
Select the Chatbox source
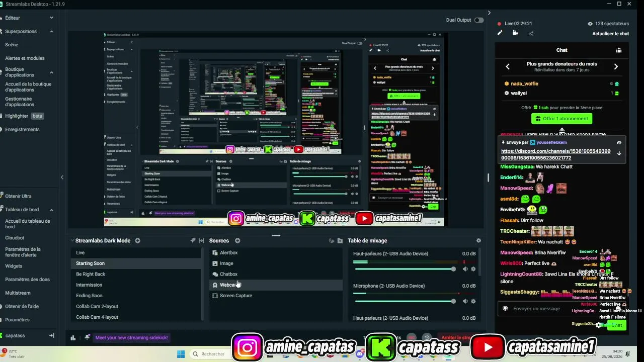276,275
